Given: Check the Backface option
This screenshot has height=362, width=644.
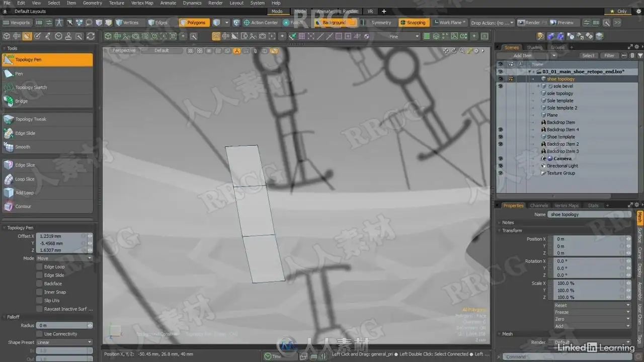Looking at the screenshot, I should [39, 284].
